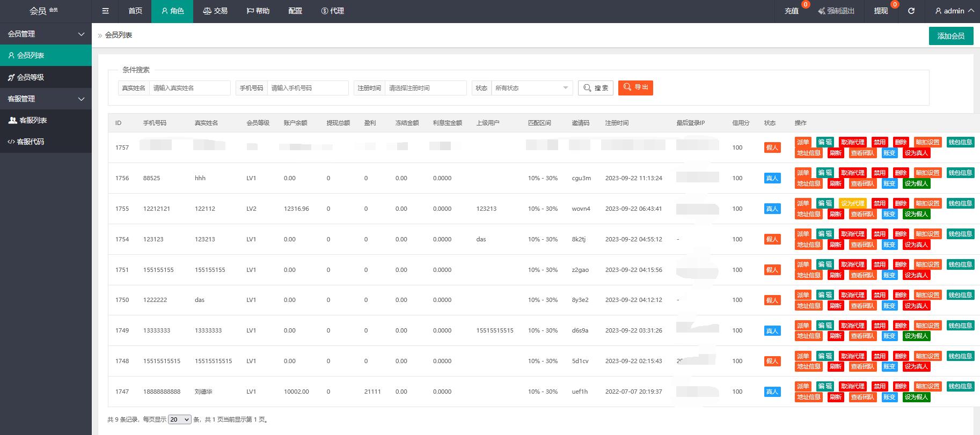Click 钱包信息 for member 1755
The image size is (980, 435).
[x=961, y=203]
